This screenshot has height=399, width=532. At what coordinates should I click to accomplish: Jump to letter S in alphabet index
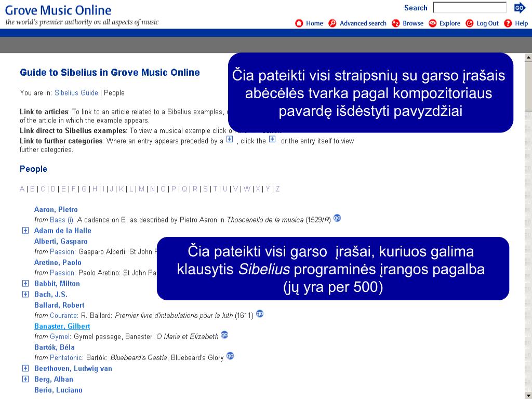205,189
